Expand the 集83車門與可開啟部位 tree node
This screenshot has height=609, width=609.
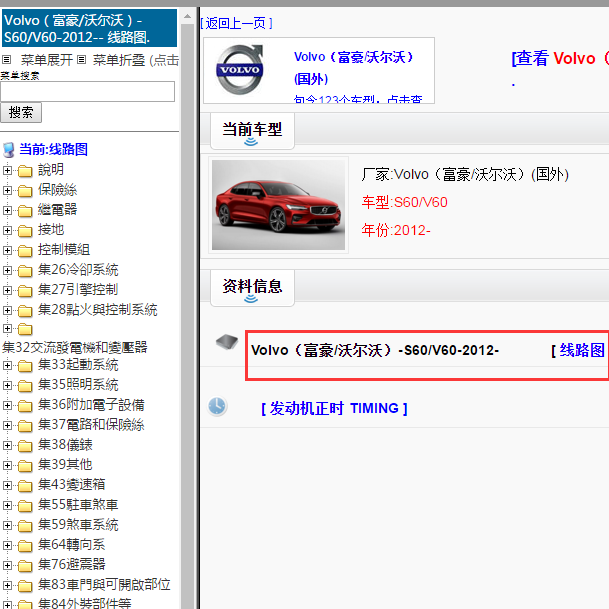[x=7, y=585]
